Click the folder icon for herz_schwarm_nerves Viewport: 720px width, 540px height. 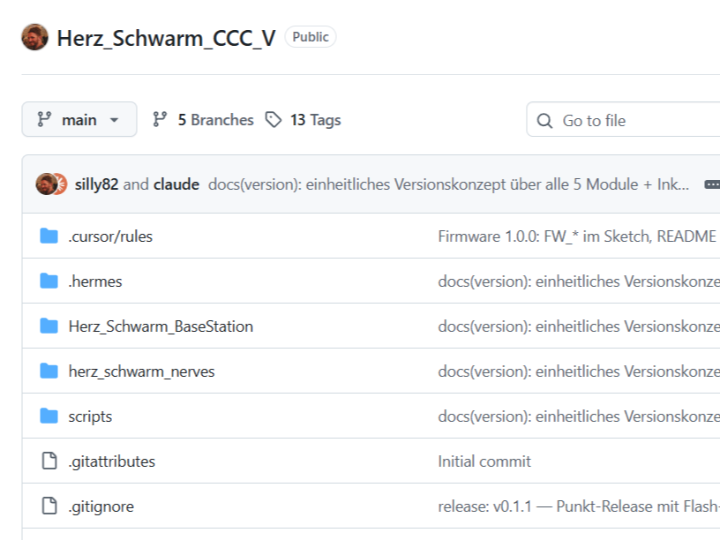49,371
